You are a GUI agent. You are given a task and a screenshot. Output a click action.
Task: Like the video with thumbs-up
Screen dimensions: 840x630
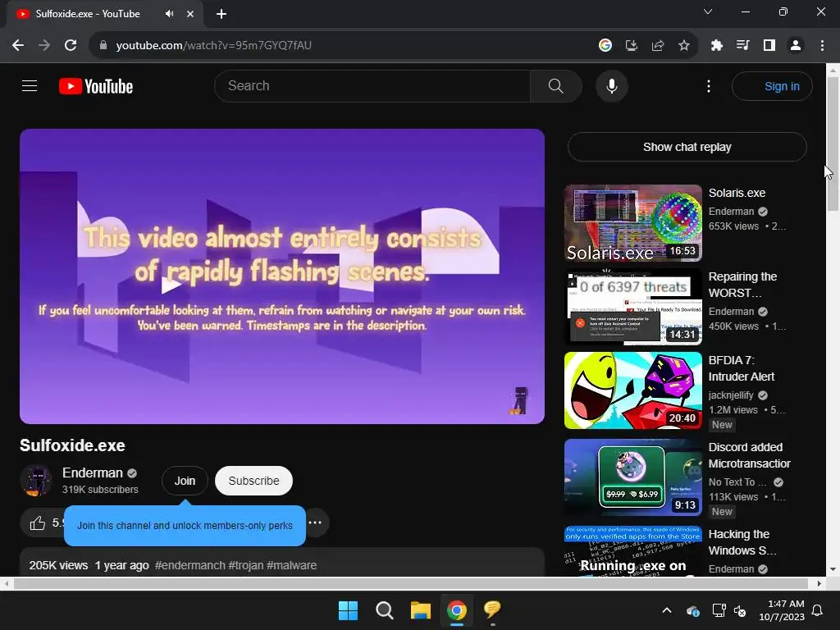coord(38,523)
